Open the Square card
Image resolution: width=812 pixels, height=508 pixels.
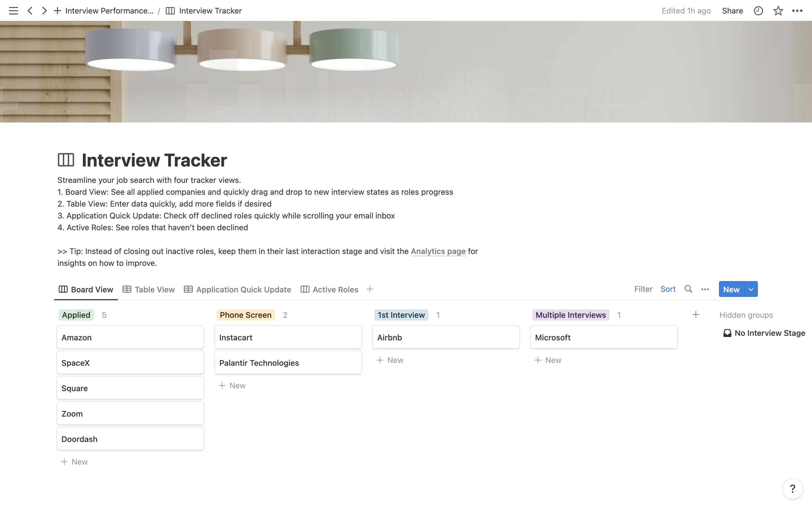pos(130,388)
